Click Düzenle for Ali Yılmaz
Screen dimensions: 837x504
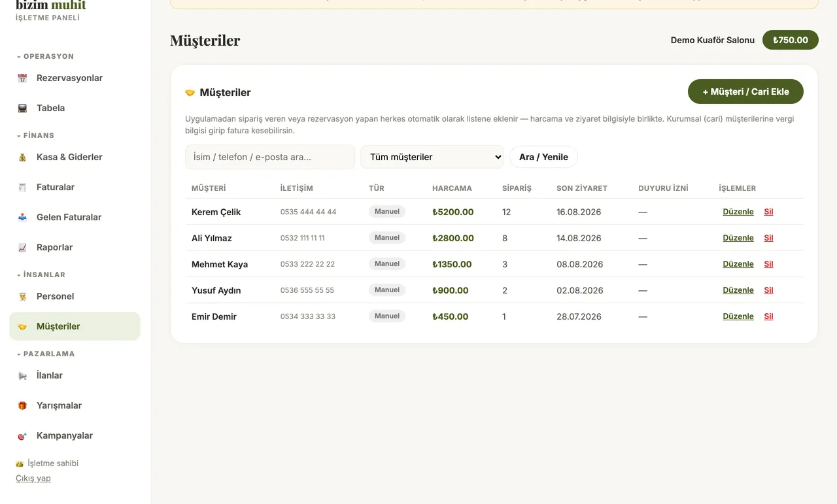click(x=738, y=238)
